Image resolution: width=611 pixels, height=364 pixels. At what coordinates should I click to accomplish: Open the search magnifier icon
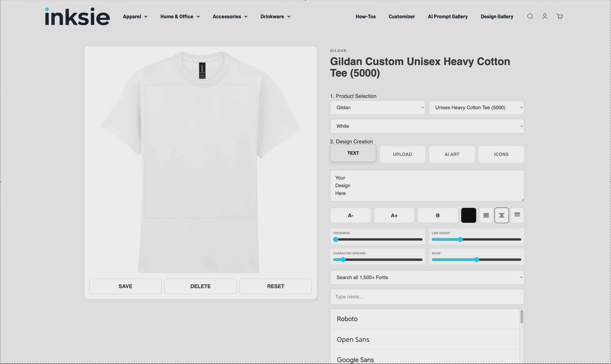[x=530, y=17]
